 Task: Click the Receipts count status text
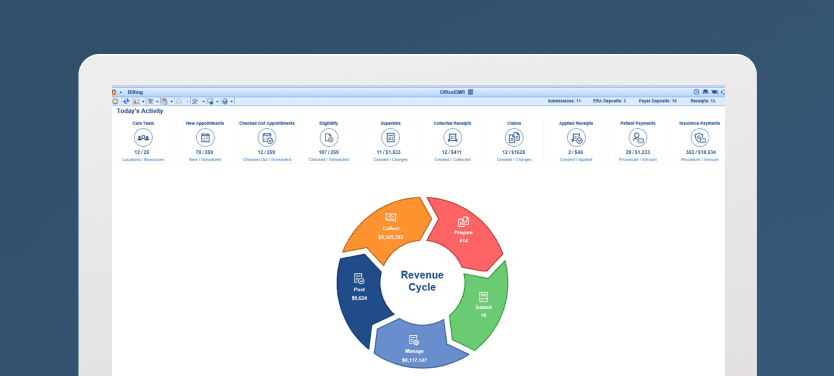tap(703, 101)
